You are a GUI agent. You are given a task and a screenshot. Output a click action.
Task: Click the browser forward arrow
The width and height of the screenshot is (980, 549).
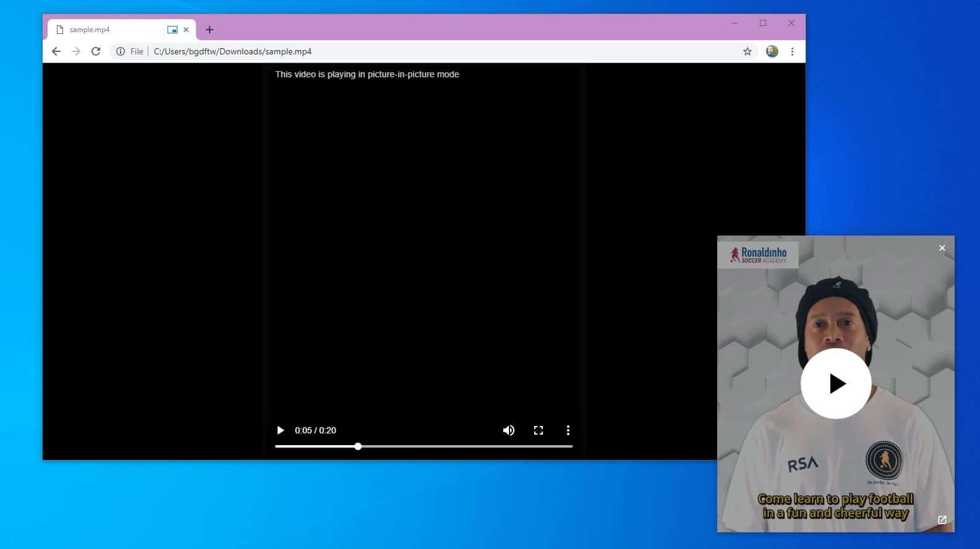click(76, 51)
